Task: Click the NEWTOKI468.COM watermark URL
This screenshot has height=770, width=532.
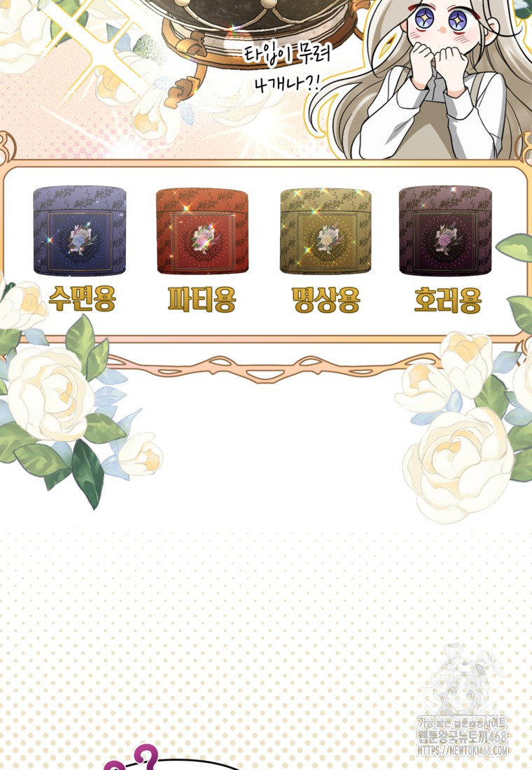Action: point(463,750)
